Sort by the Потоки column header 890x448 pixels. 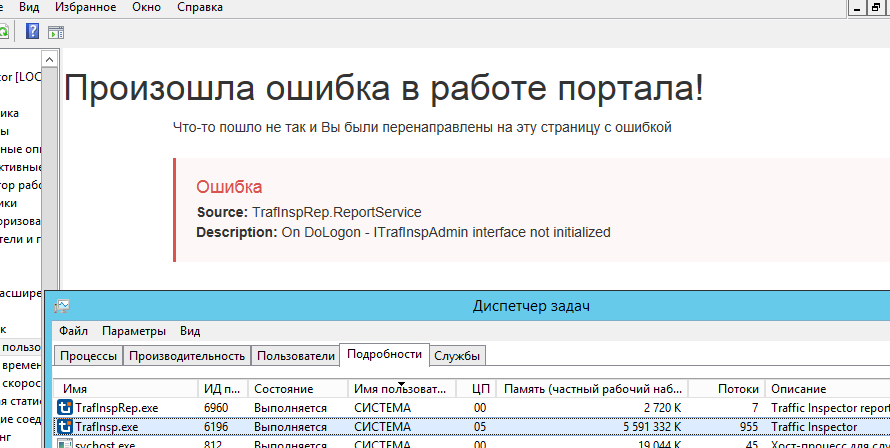(x=727, y=389)
